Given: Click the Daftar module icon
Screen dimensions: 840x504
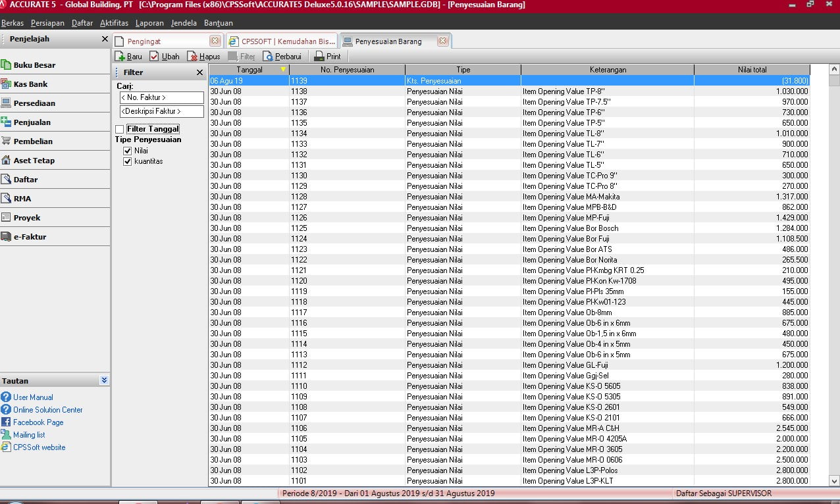Looking at the screenshot, I should click(x=7, y=179).
